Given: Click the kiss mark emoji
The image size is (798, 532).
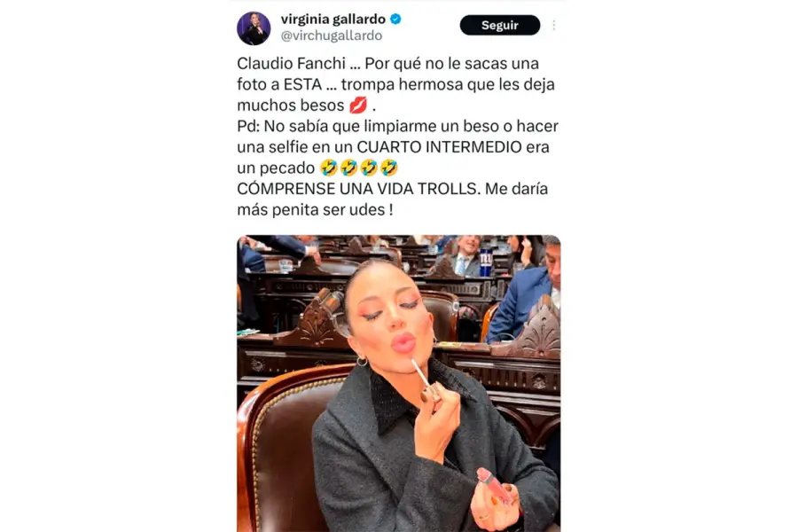Looking at the screenshot, I should (358, 106).
